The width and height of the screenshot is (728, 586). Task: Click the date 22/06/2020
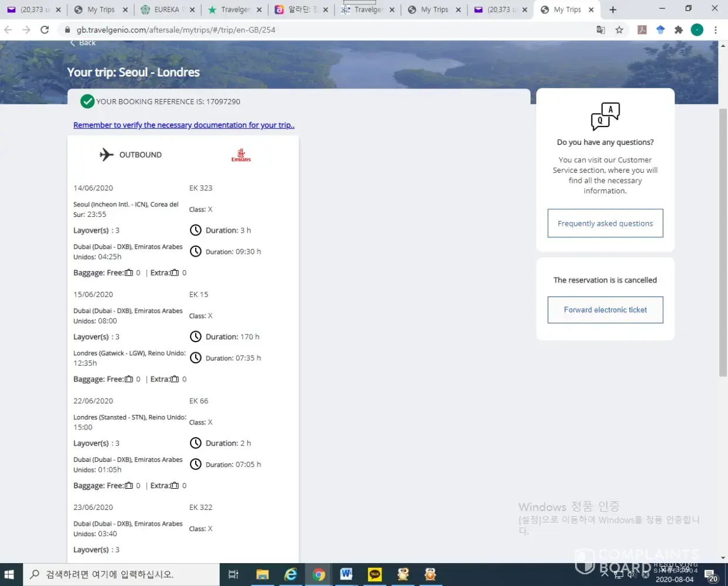[x=93, y=401]
